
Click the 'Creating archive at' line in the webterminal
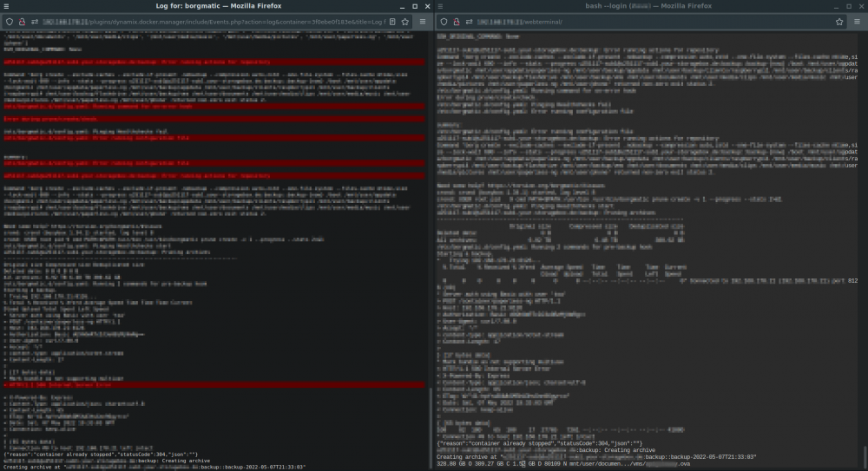tap(596, 457)
